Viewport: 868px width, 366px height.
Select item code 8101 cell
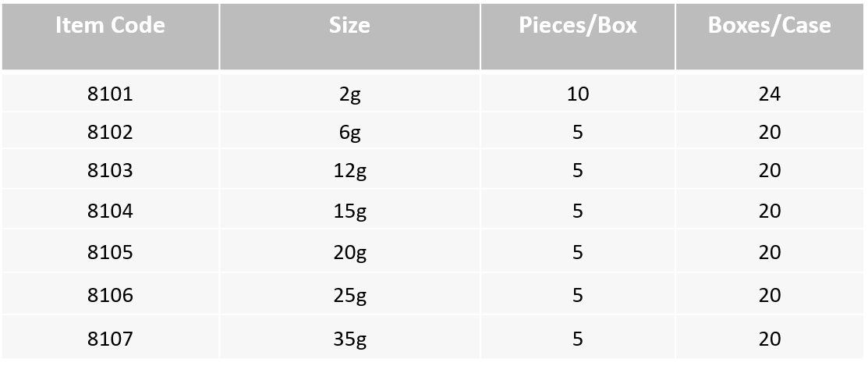[x=110, y=94]
